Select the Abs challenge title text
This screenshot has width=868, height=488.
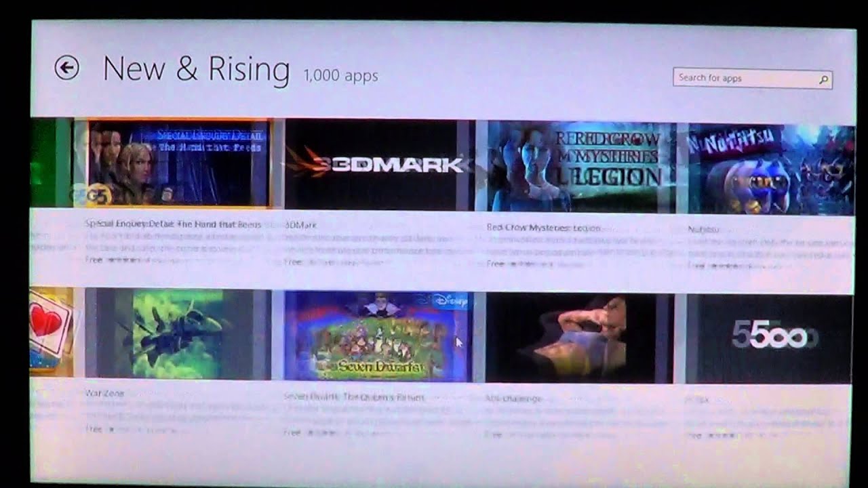tap(513, 399)
